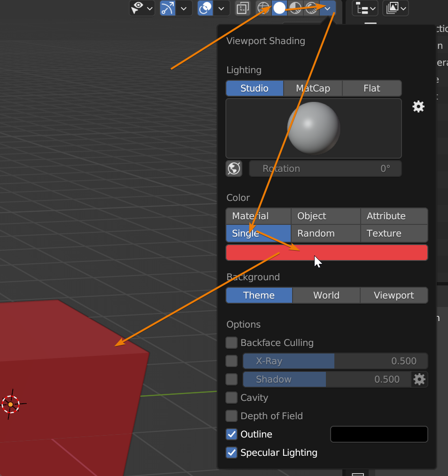Toggle World Space Lighting globe icon

click(x=234, y=168)
